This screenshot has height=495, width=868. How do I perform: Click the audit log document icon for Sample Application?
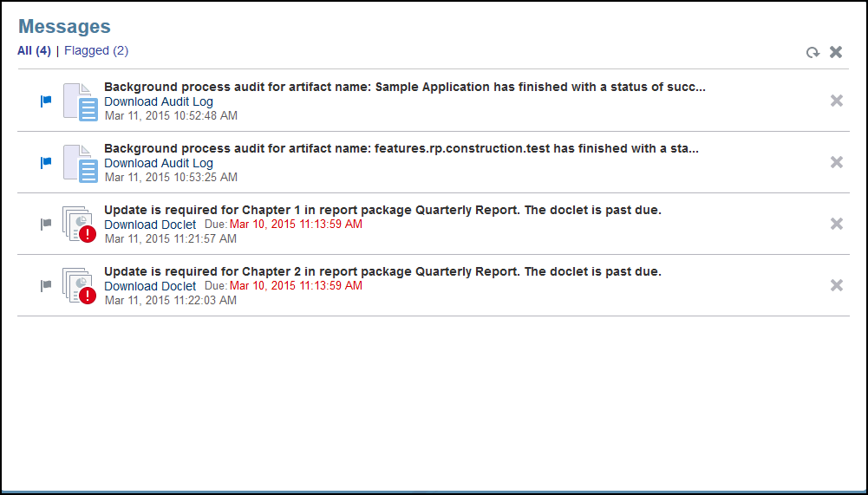81,102
